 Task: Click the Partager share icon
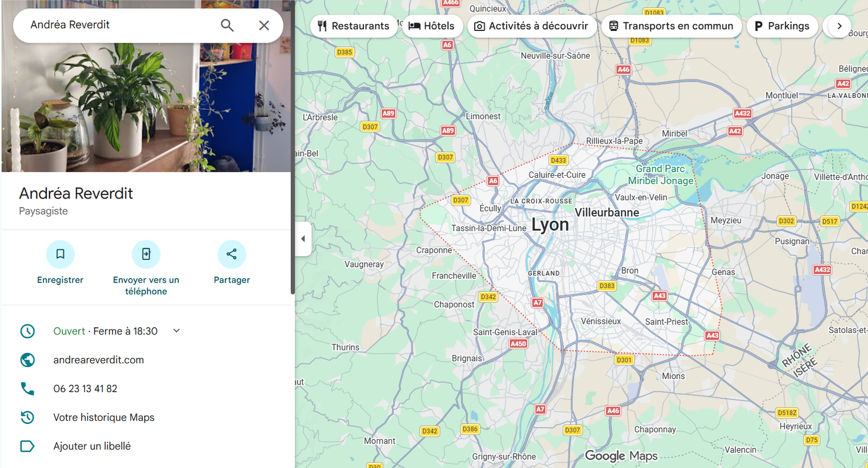click(x=232, y=254)
